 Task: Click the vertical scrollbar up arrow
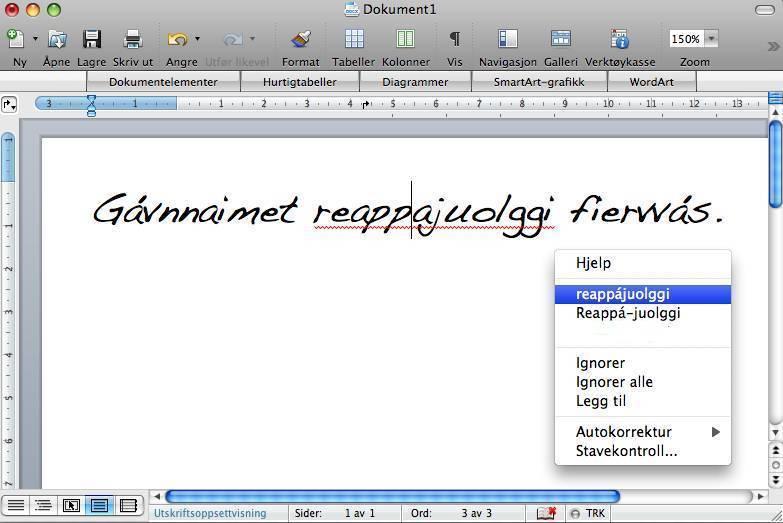coord(776,113)
